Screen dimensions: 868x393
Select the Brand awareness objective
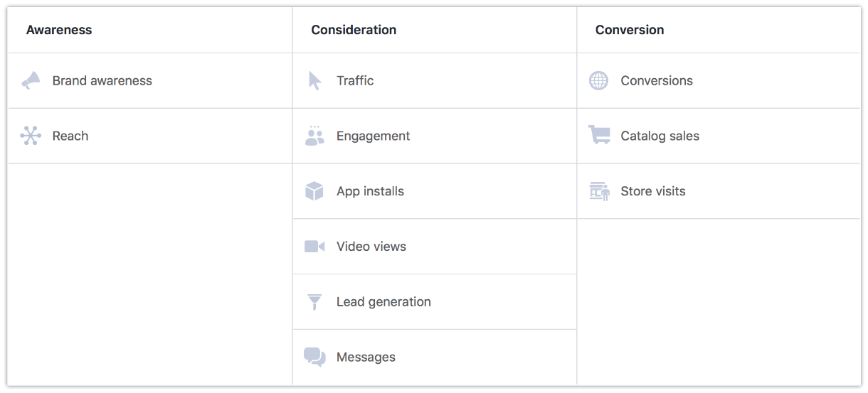click(x=102, y=81)
